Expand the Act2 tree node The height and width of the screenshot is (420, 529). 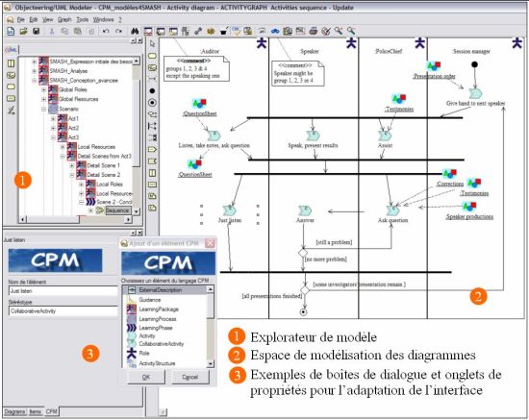pyautogui.click(x=53, y=128)
